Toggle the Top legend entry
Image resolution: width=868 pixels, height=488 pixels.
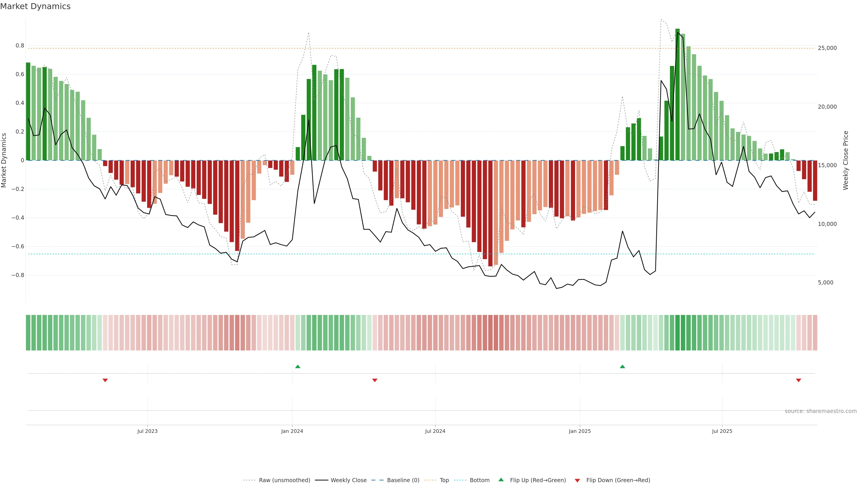(x=444, y=480)
